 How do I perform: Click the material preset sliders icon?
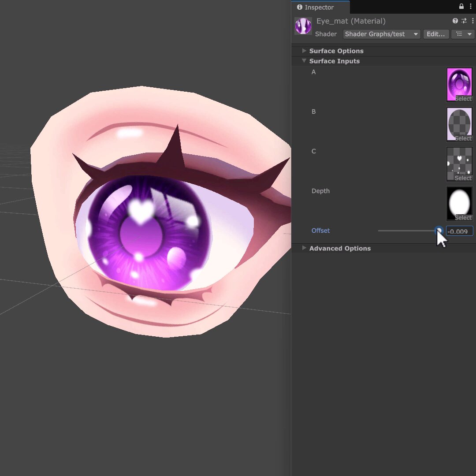click(x=464, y=21)
